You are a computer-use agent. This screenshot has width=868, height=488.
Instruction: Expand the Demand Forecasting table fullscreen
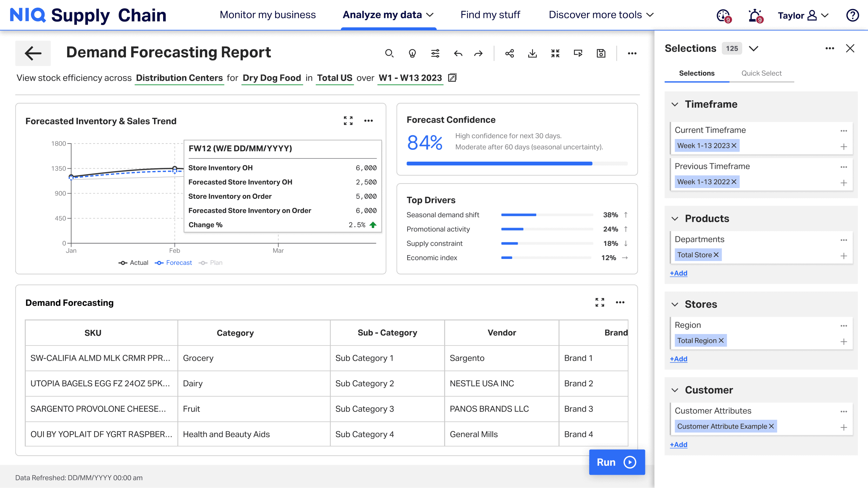600,302
